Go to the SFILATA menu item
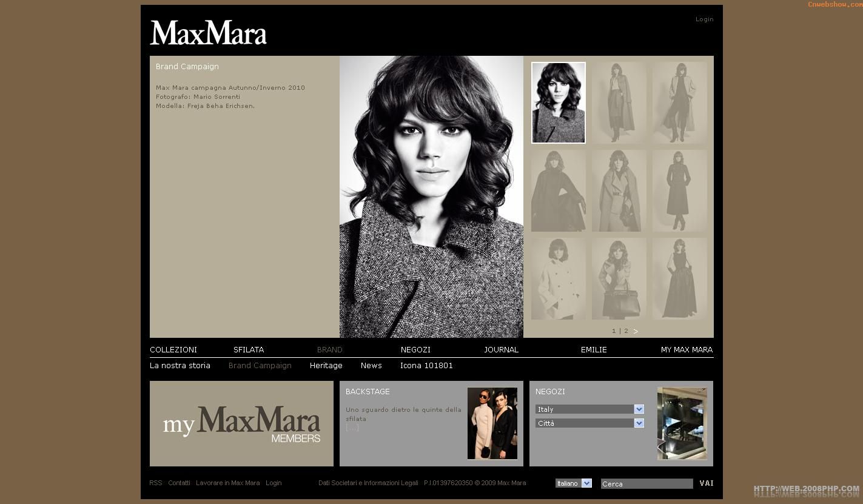The image size is (863, 504). pos(249,350)
